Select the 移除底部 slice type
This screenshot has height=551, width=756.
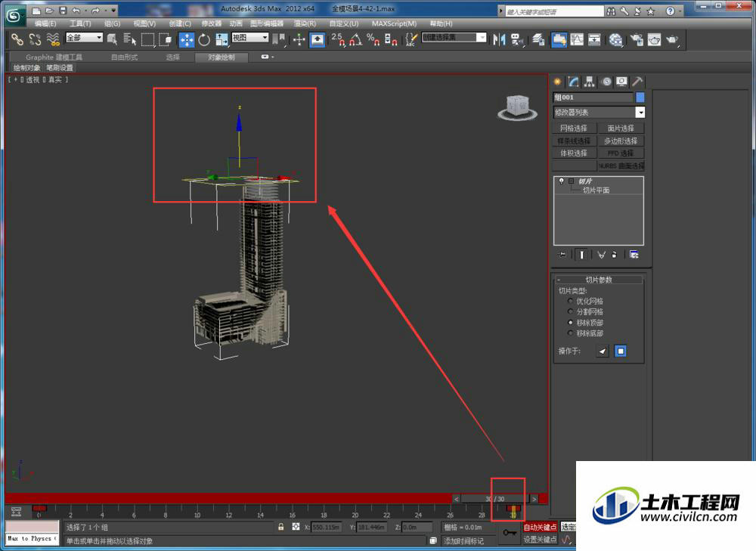click(x=570, y=333)
